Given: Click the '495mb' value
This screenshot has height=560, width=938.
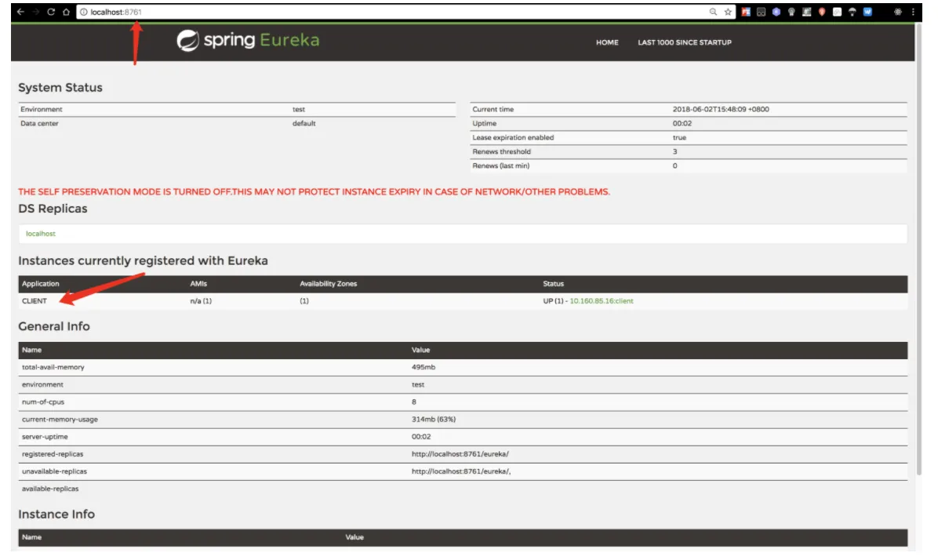Looking at the screenshot, I should [x=424, y=367].
